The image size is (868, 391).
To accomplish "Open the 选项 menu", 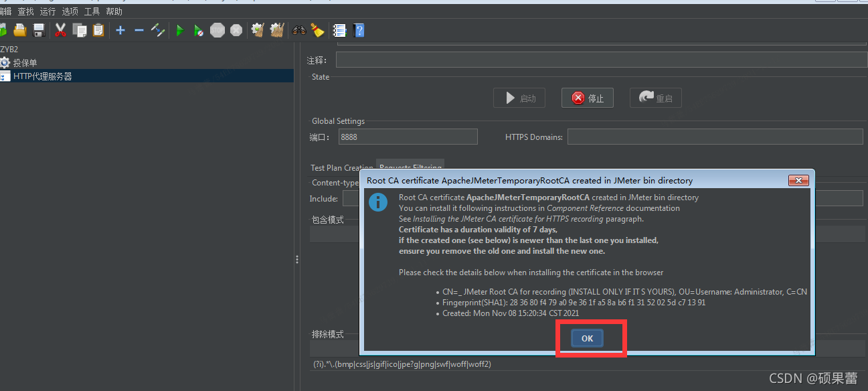I will pyautogui.click(x=70, y=11).
